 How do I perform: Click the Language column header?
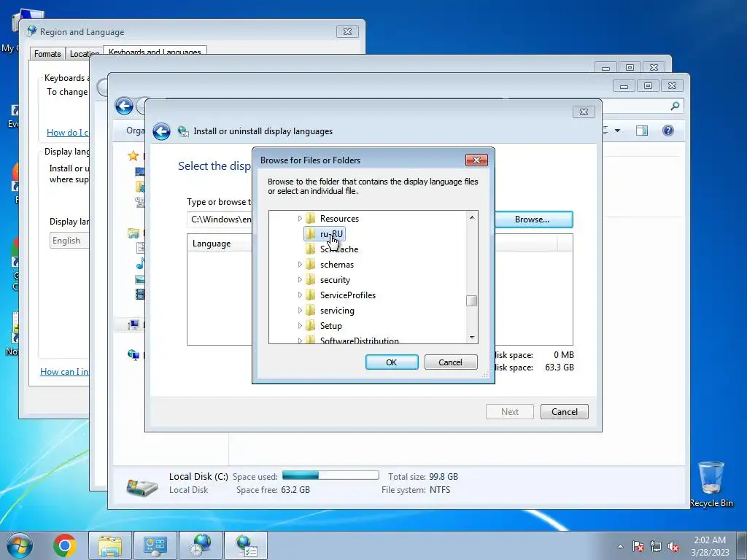click(212, 244)
